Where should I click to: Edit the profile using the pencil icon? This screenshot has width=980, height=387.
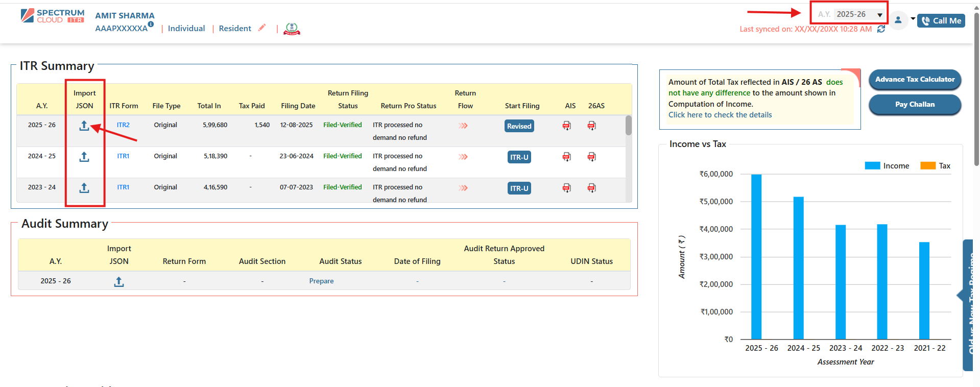[262, 28]
